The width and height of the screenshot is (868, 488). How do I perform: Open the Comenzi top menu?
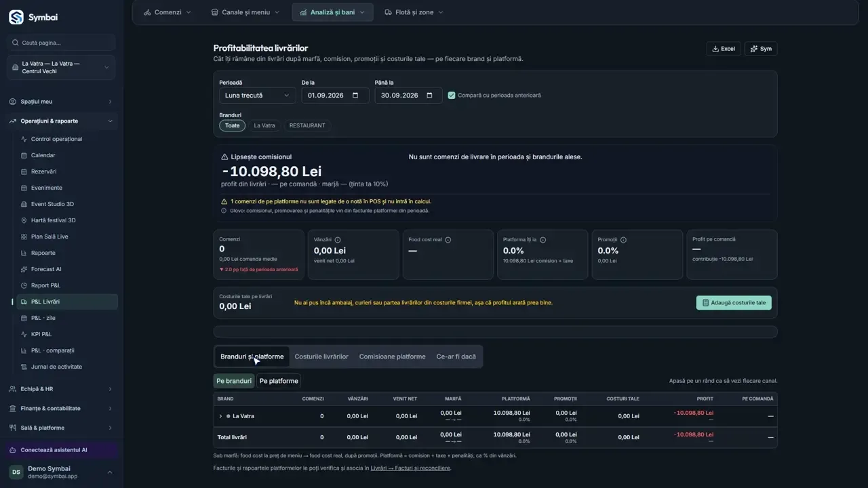167,12
